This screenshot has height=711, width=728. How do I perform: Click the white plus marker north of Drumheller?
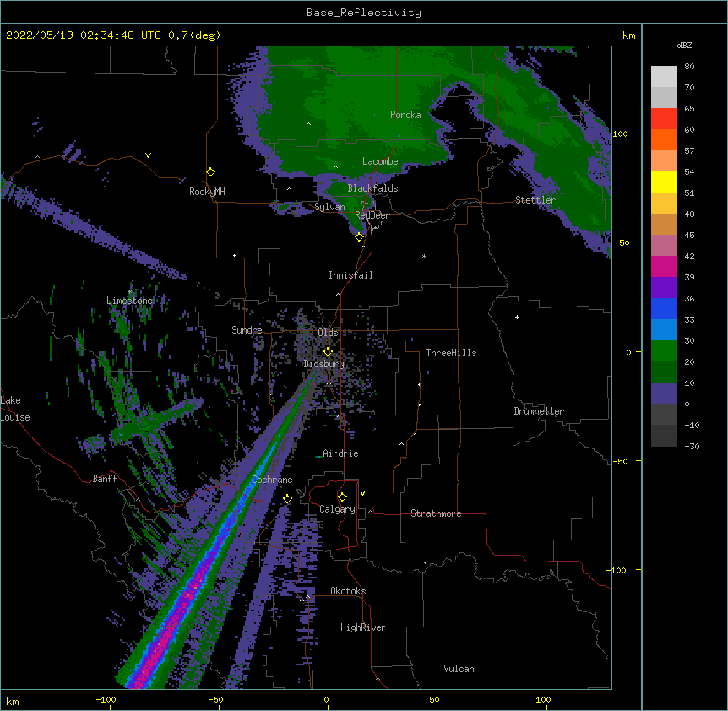click(517, 317)
